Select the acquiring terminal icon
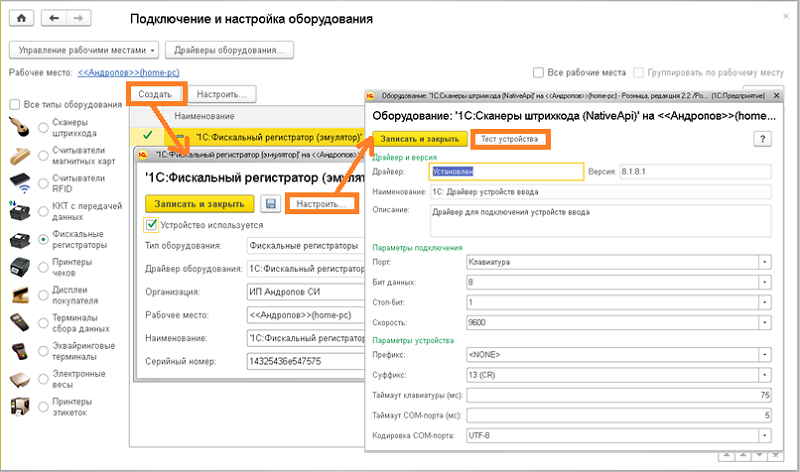The height and width of the screenshot is (472, 800). click(x=20, y=351)
